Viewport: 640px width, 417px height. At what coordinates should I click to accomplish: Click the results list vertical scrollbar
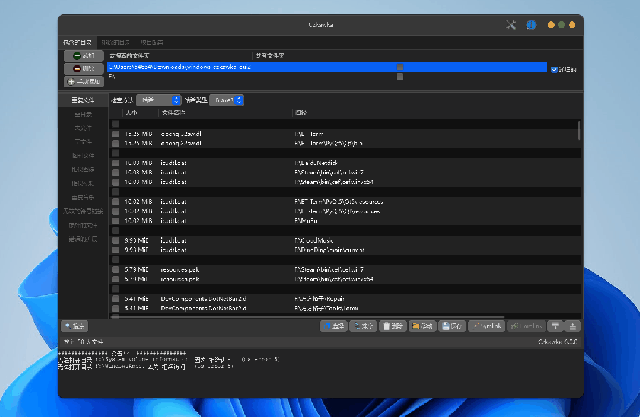pyautogui.click(x=579, y=130)
